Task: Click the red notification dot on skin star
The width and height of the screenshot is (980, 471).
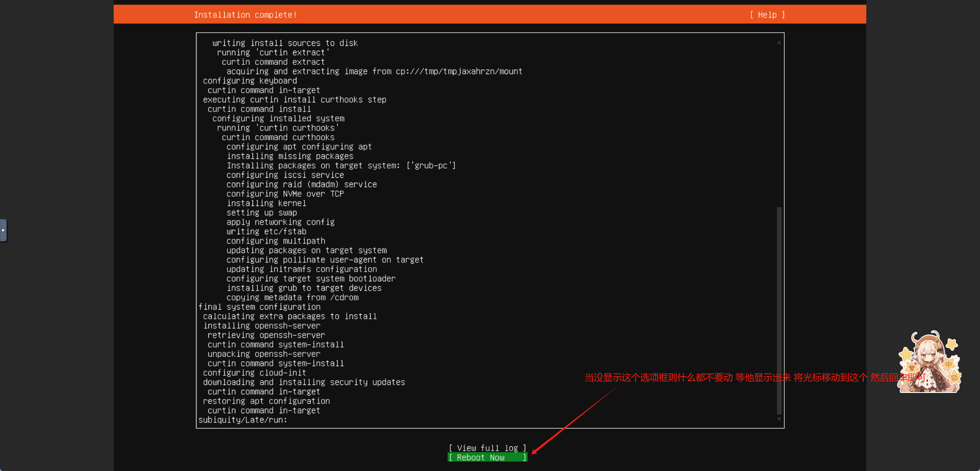Action: 916,363
